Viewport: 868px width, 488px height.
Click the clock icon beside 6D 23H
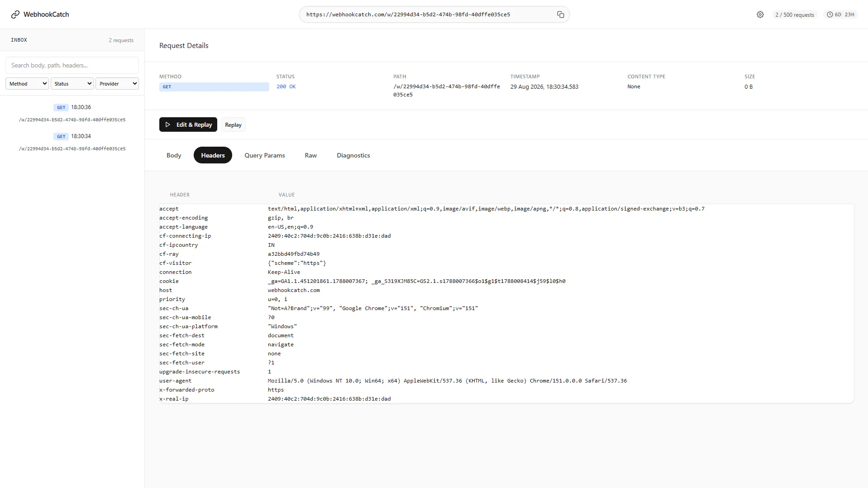[x=830, y=14]
